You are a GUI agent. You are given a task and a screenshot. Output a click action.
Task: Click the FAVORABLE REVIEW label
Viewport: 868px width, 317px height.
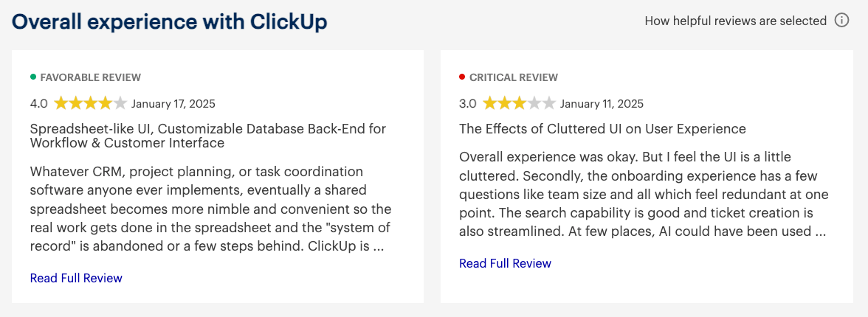click(91, 77)
